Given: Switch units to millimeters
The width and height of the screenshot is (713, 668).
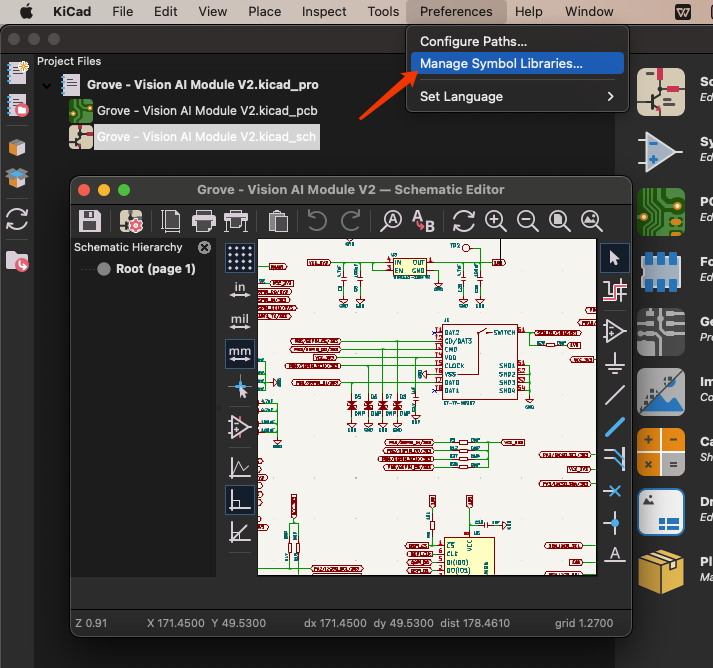Looking at the screenshot, I should pyautogui.click(x=240, y=353).
